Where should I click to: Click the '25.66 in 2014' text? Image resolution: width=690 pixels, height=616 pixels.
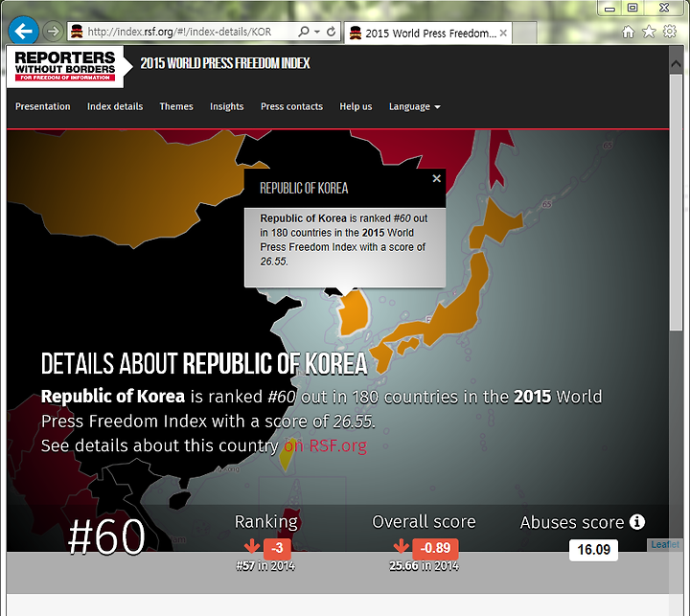424,566
